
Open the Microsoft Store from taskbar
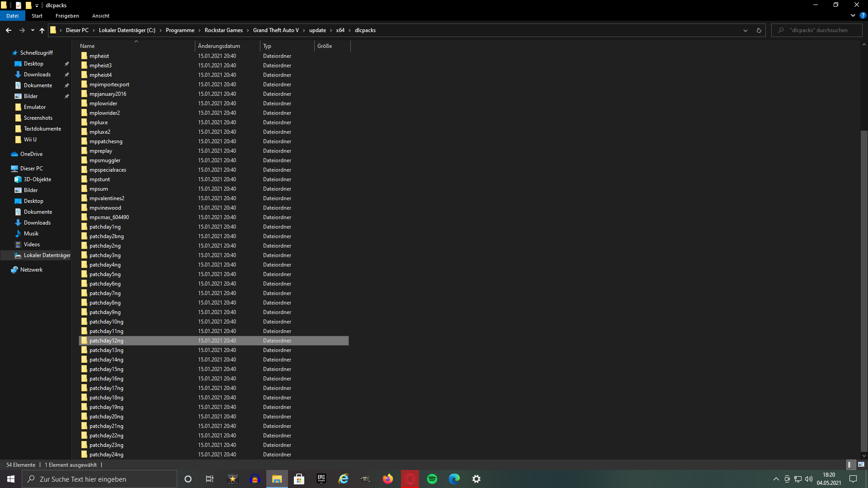pos(299,479)
